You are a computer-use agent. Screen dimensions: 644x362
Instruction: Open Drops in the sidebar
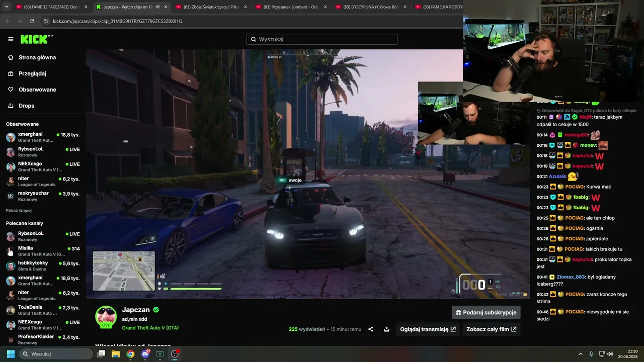(x=26, y=106)
